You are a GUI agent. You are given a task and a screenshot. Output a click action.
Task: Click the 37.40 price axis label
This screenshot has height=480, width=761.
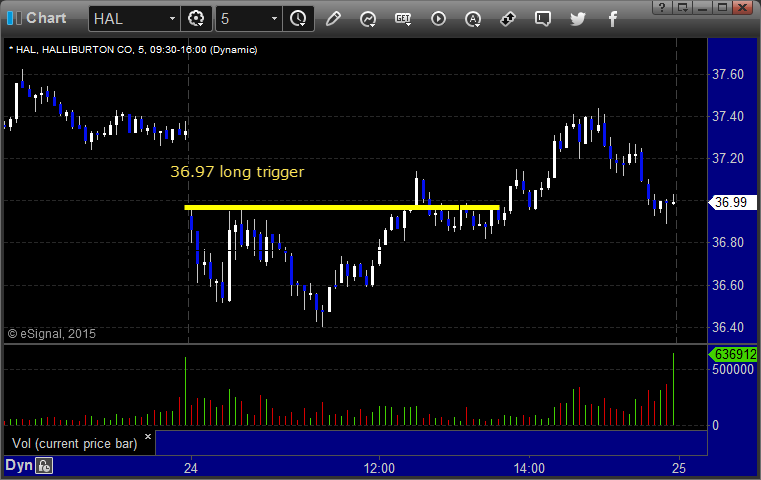tap(728, 116)
